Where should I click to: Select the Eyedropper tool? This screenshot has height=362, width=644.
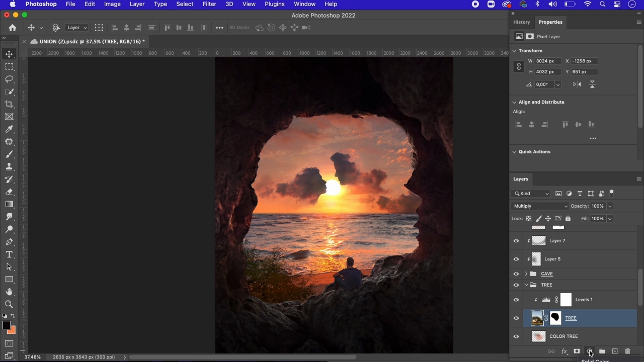coord(9,129)
